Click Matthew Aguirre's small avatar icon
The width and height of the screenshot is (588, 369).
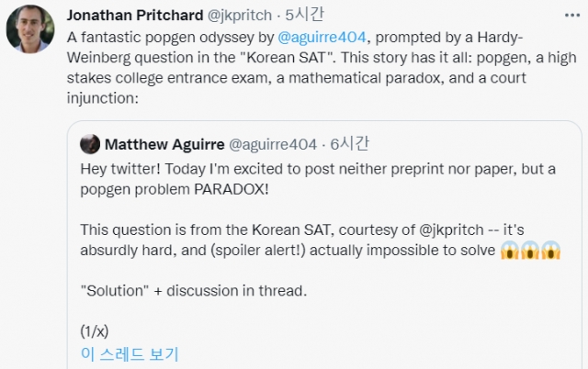pos(90,144)
